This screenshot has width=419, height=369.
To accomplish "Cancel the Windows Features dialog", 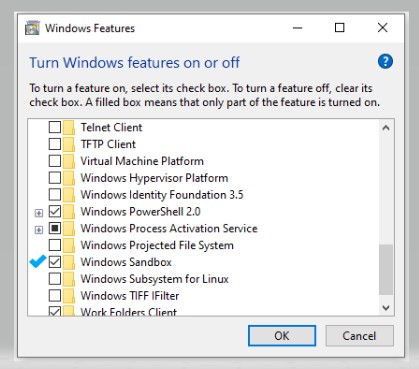I will pos(359,336).
